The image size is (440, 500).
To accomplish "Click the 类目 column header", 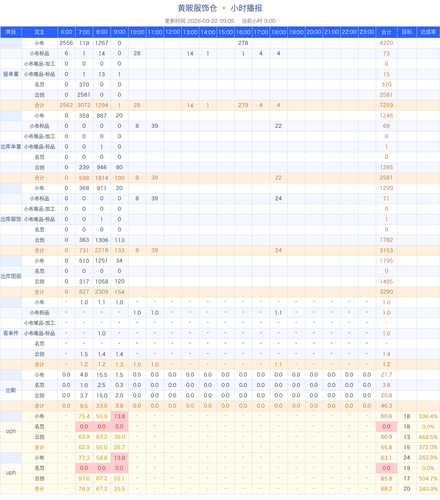I will pyautogui.click(x=11, y=32).
